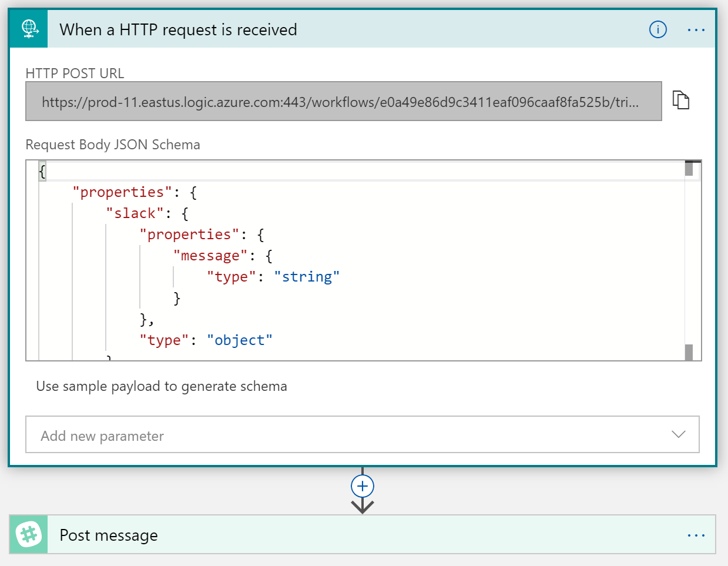Viewport: 728px width, 566px height.
Task: Place cursor at opening brace first line
Action: 42,172
